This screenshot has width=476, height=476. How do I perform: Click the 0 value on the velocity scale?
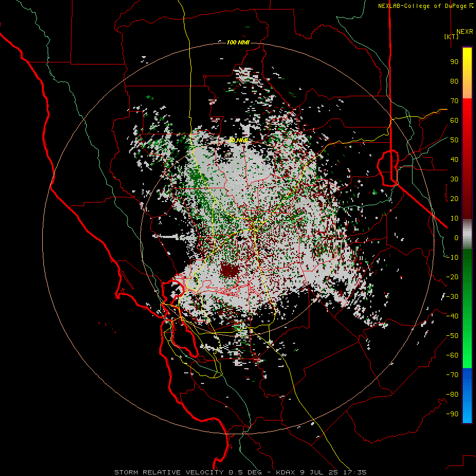[x=456, y=237]
